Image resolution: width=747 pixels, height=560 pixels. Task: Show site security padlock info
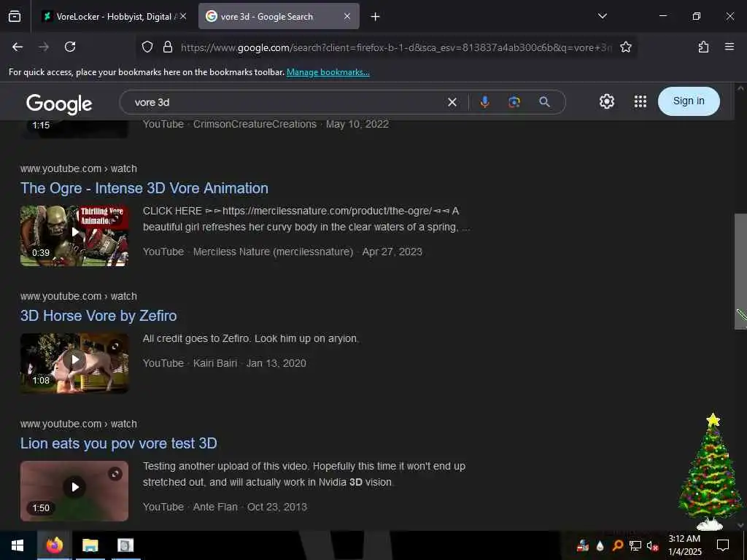tap(168, 47)
